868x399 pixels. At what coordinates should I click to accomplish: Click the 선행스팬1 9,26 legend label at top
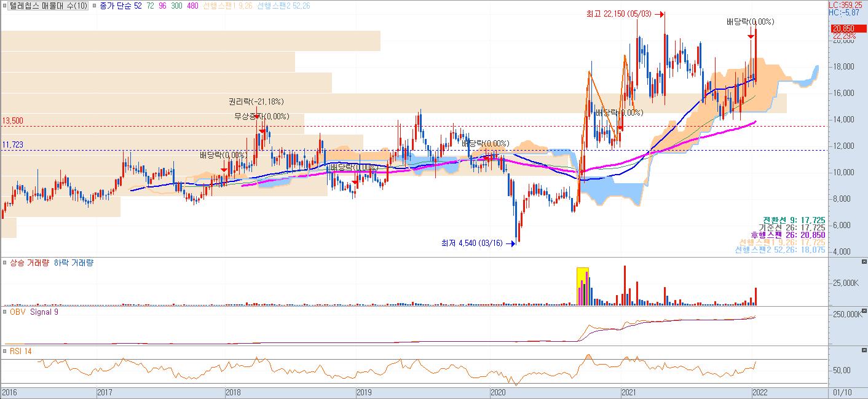[x=228, y=6]
